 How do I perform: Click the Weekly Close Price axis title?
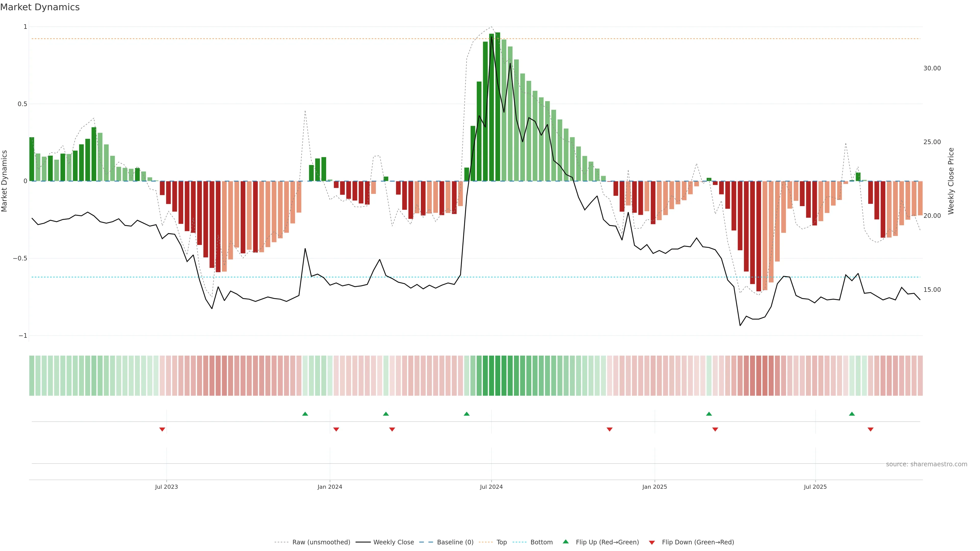(x=951, y=181)
